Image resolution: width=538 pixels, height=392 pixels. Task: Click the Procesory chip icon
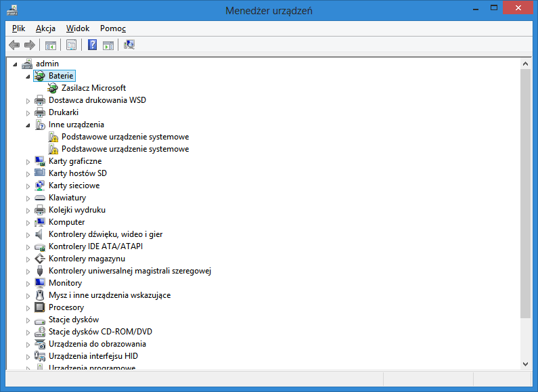[40, 307]
